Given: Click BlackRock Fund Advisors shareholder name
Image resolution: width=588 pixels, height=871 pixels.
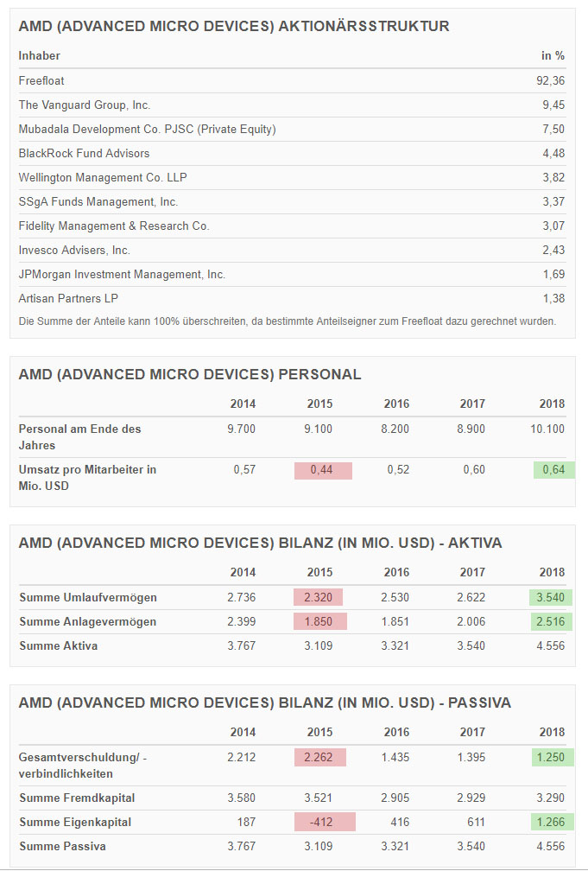Looking at the screenshot, I should 84,153.
